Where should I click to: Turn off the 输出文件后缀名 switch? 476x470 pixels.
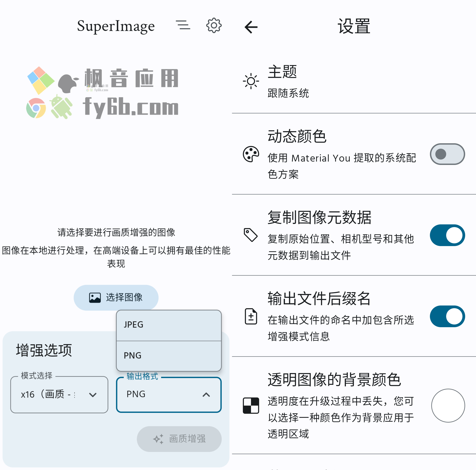447,316
